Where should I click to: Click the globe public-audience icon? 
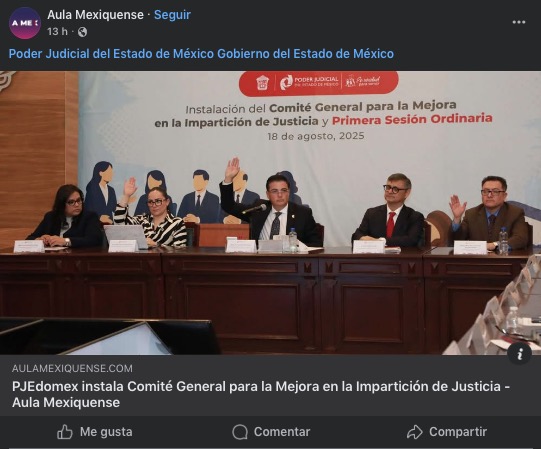tap(82, 32)
